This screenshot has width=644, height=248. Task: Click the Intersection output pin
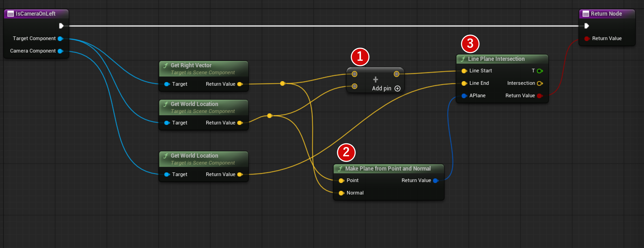tap(540, 83)
